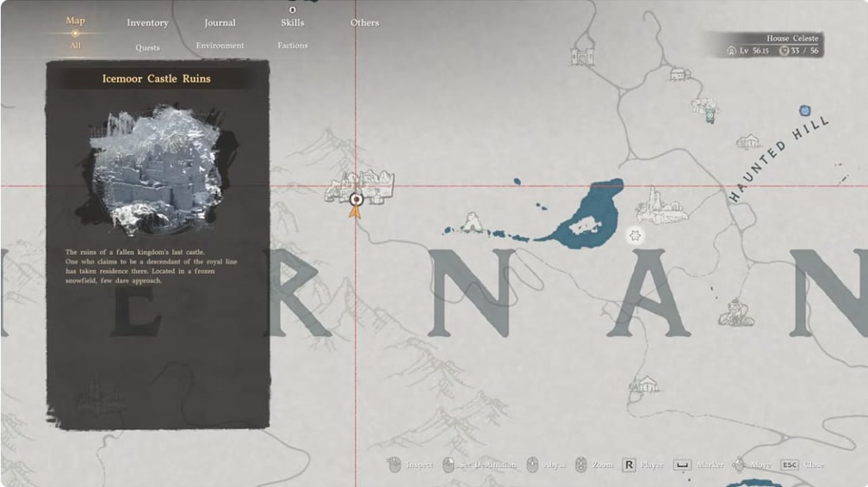Show Environment map filter

pos(220,46)
